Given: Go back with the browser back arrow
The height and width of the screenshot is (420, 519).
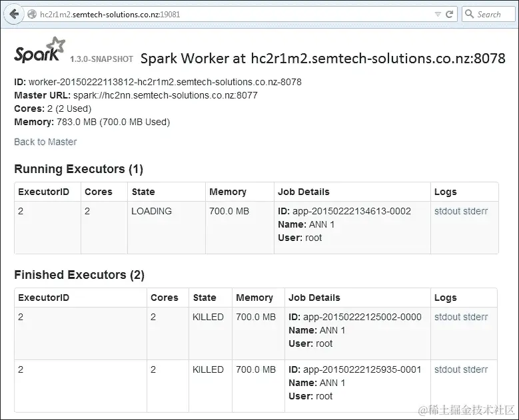Looking at the screenshot, I should point(13,14).
